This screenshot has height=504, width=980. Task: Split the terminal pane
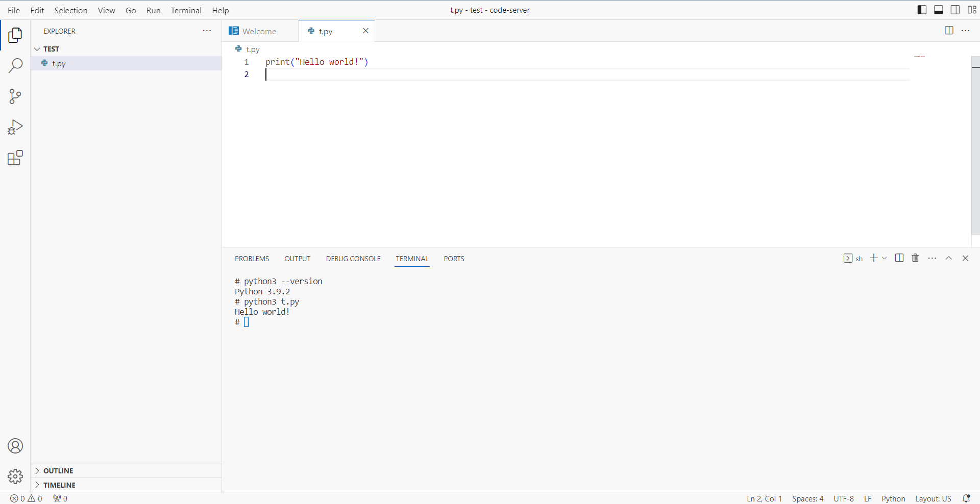pyautogui.click(x=899, y=258)
